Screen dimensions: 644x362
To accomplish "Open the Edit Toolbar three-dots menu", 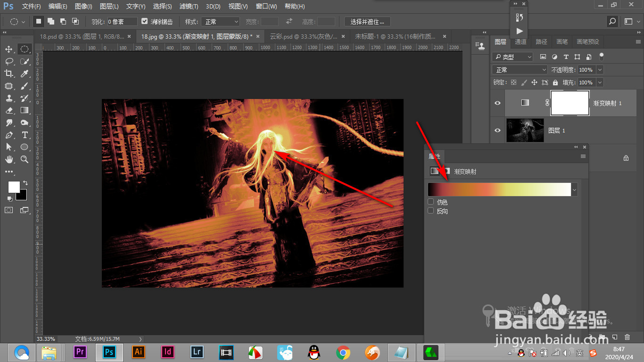I will 9,172.
